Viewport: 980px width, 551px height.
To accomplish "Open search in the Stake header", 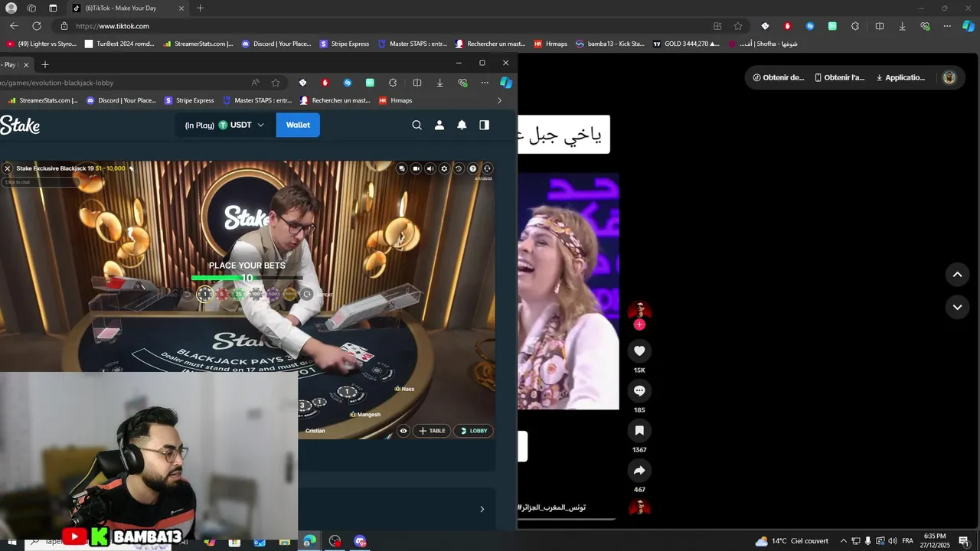I will coord(416,125).
